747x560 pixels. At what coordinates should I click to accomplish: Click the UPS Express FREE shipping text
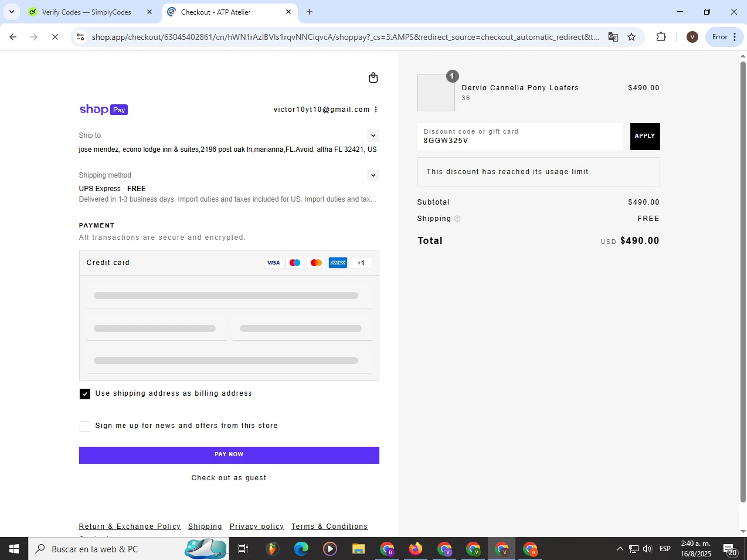[113, 189]
